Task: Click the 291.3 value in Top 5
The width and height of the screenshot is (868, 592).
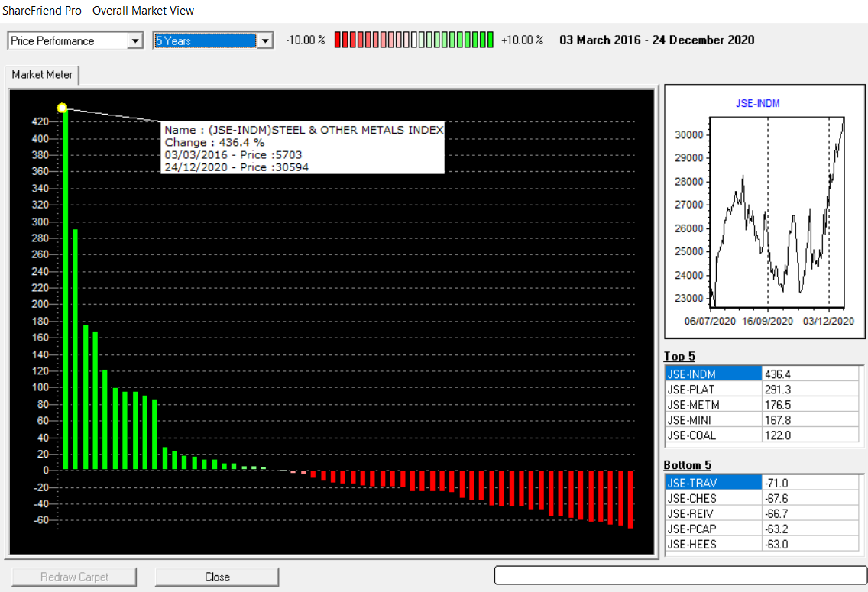Action: [x=811, y=390]
